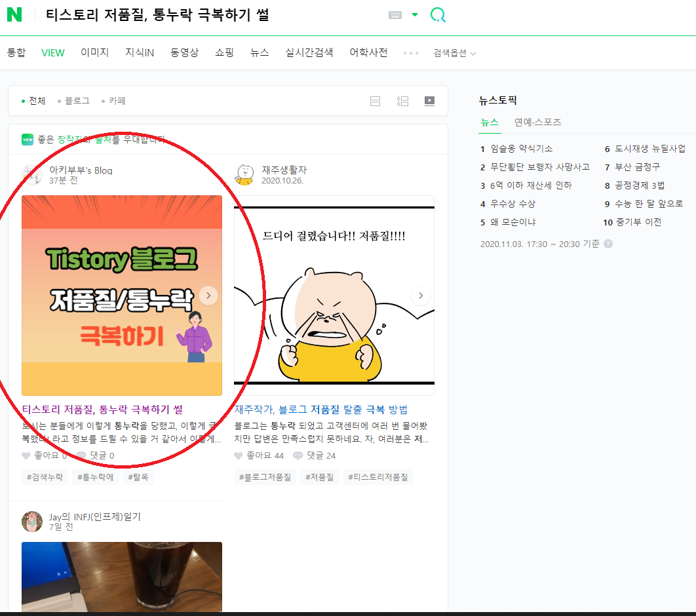
Task: Click the 창작자와 출처 green link text
Action: [85, 140]
